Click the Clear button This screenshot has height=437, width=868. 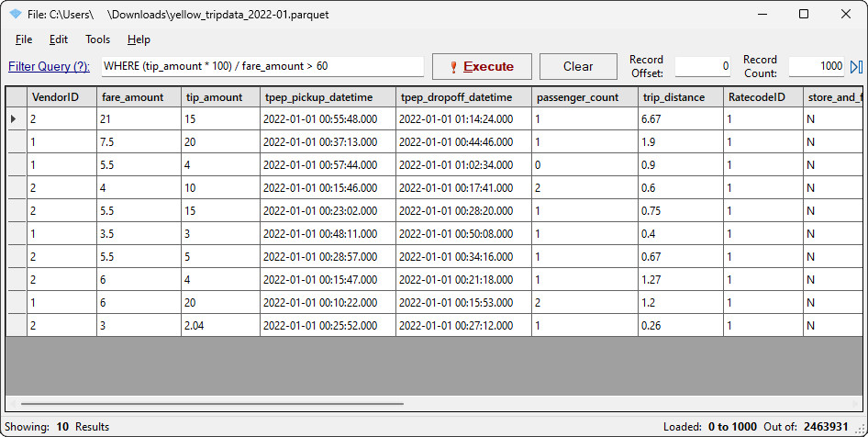coord(578,66)
